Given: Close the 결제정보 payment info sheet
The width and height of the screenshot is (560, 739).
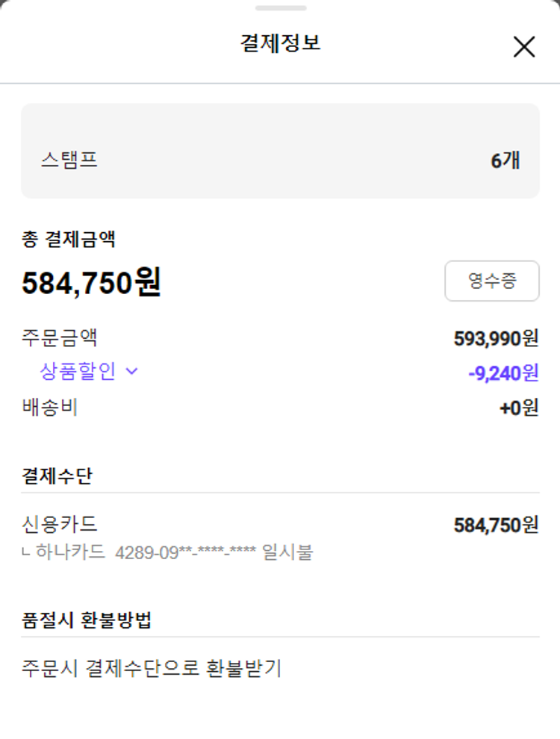Looking at the screenshot, I should click(524, 46).
